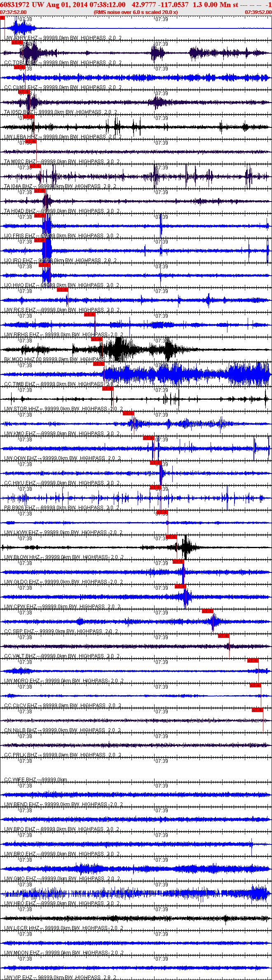
Task: Click the event ID 60831972 in title
Action: point(15,5)
